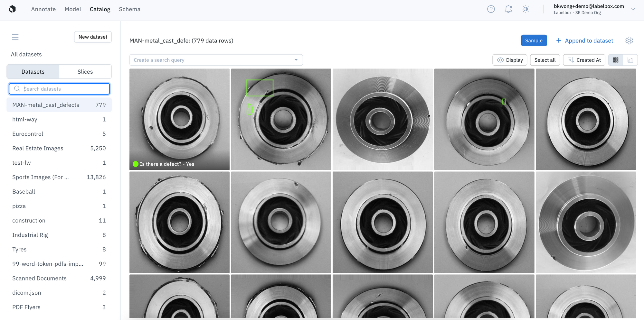Switch to analytics chart view icon
Screen dimensions: 644x320
tap(630, 60)
